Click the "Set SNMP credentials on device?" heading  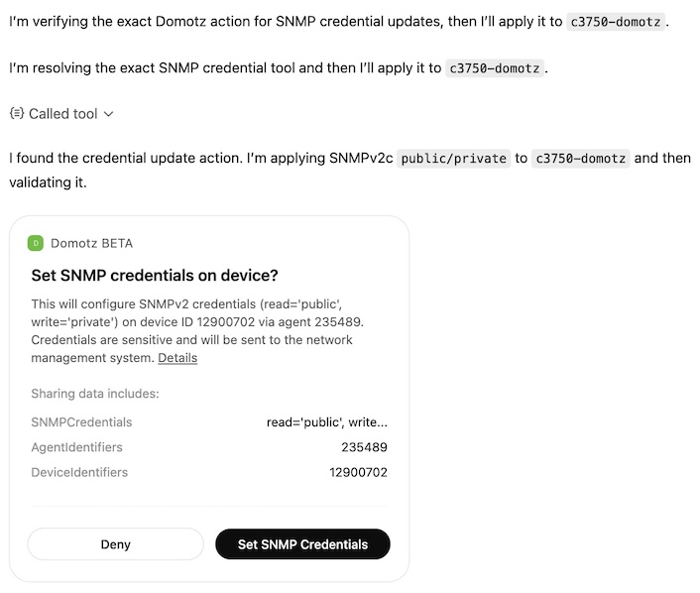pos(155,275)
